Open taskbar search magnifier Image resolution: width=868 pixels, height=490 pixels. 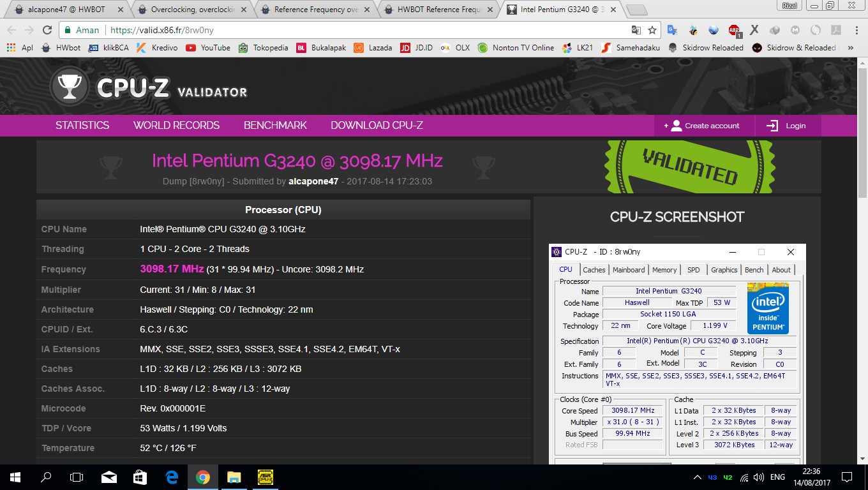46,477
